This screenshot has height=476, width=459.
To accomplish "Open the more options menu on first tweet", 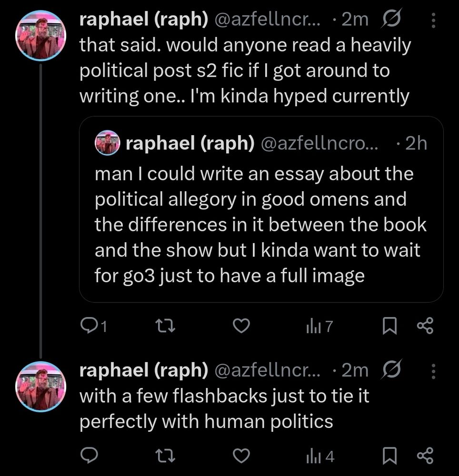I will click(433, 20).
